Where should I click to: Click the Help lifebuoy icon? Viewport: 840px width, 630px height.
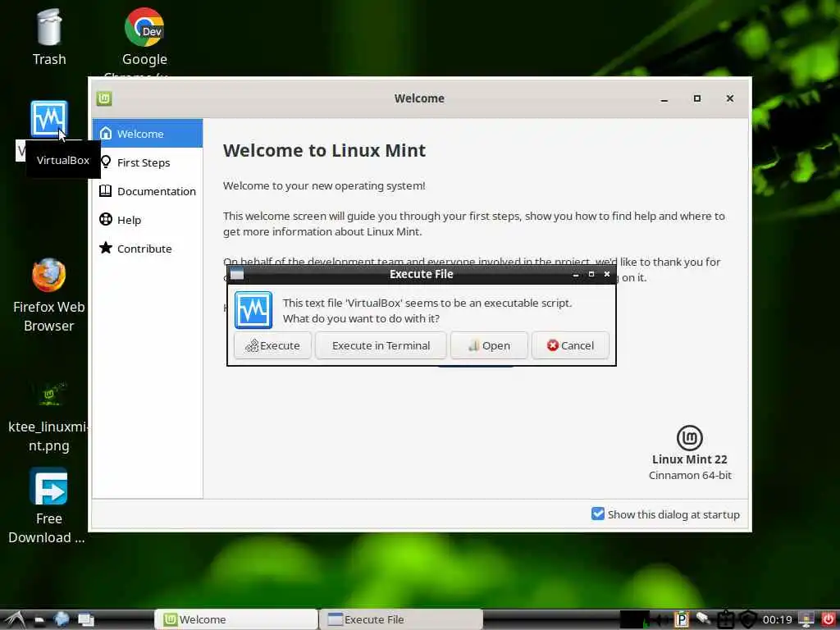coord(106,219)
